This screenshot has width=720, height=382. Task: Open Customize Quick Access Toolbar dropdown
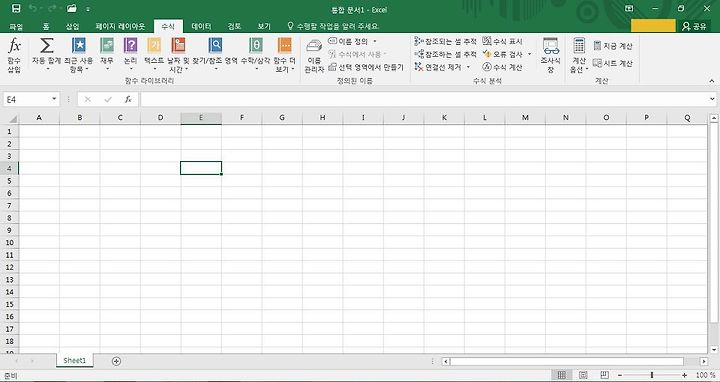pos(88,9)
